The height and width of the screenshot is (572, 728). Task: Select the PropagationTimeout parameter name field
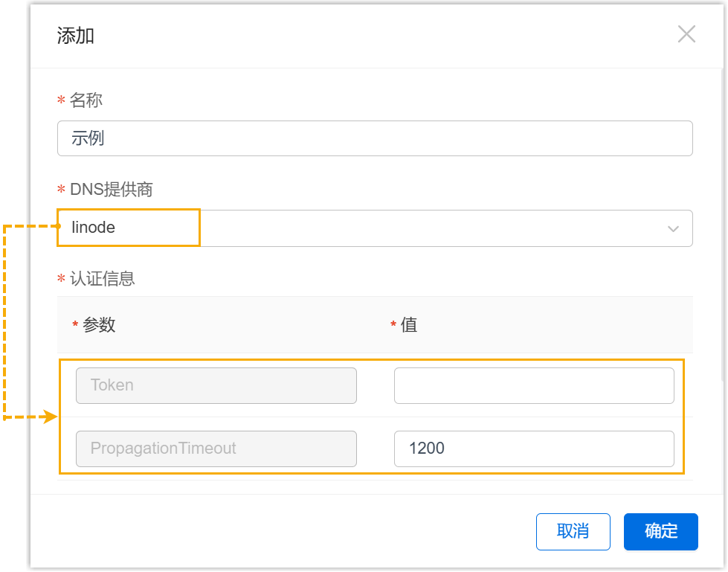[x=216, y=449]
